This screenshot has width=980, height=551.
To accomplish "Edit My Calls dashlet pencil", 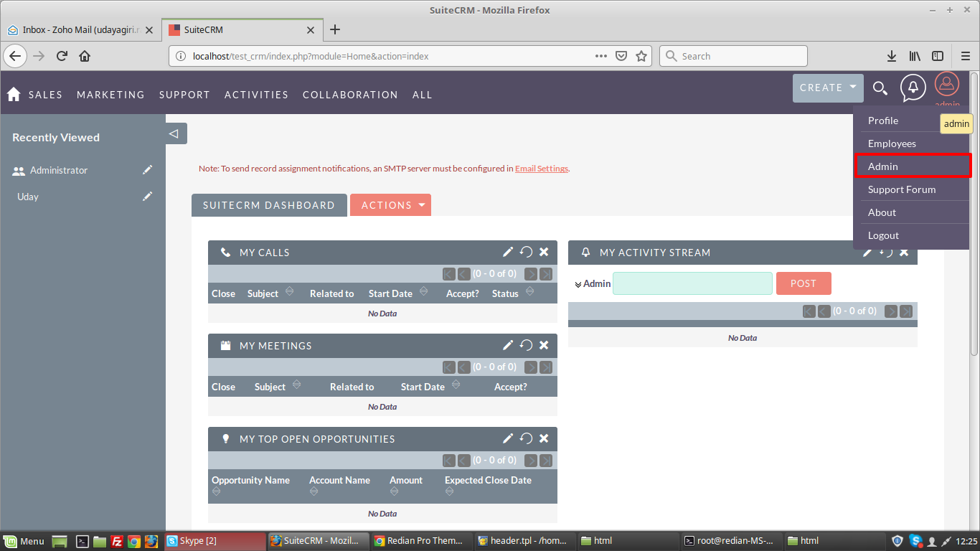I will coord(508,252).
